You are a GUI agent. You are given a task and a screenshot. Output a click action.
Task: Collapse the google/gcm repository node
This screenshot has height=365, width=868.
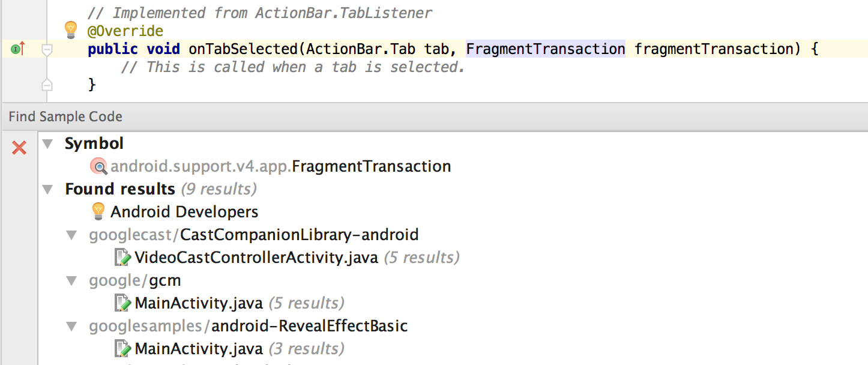[72, 280]
